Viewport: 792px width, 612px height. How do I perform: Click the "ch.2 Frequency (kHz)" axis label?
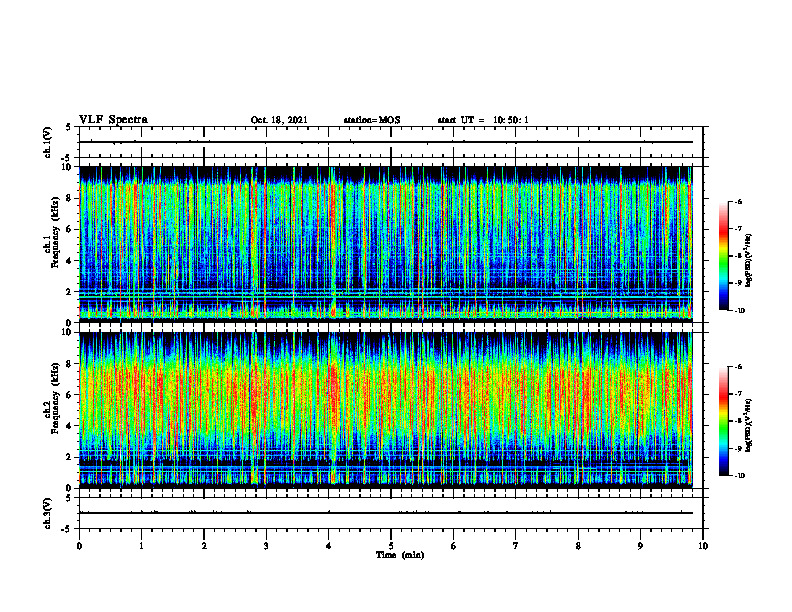pos(52,398)
